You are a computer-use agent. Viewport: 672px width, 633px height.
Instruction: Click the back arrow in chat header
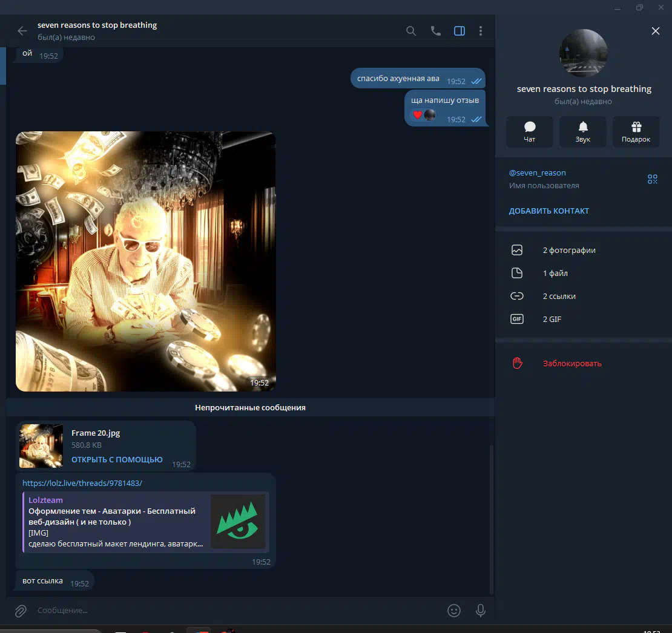[22, 31]
